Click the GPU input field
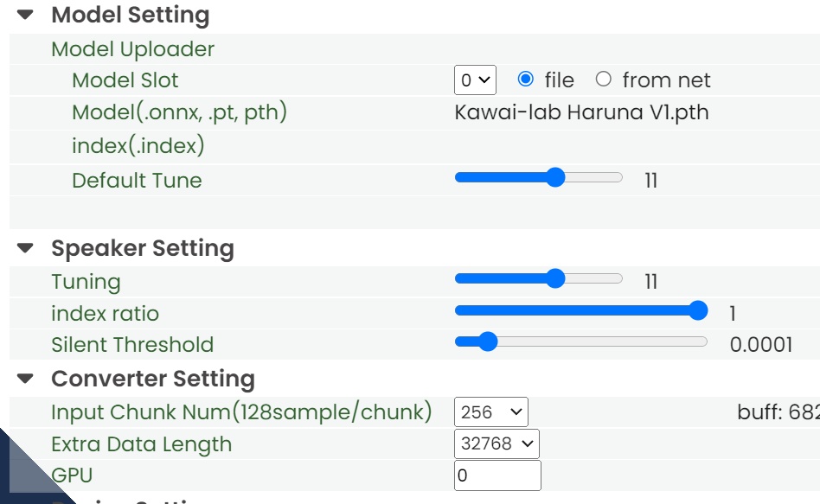The image size is (820, 504). (497, 475)
